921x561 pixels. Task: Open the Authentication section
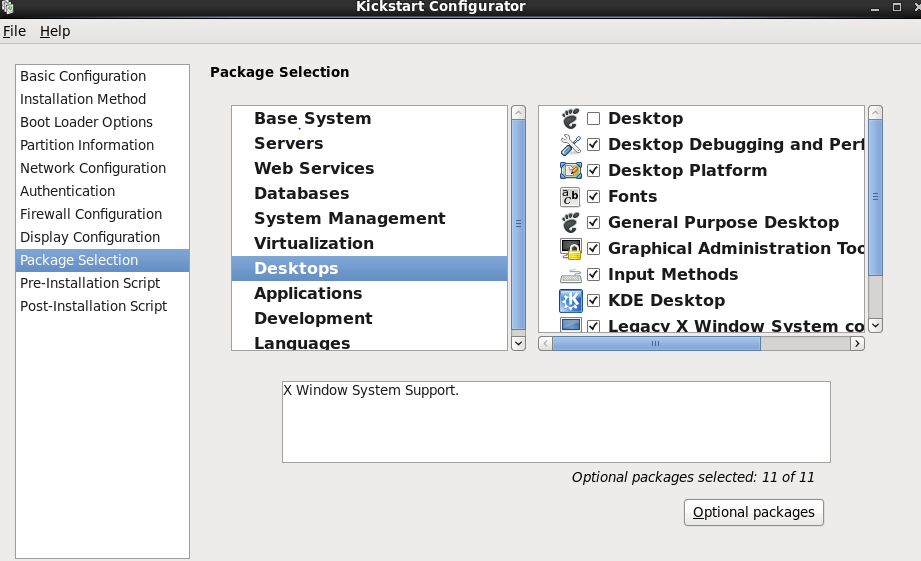(102, 191)
